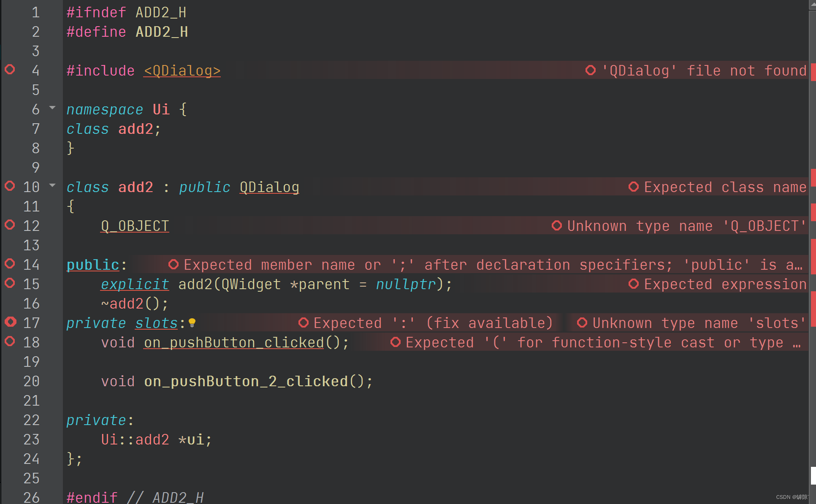
Task: Click the underlined on_pushButton_clicked function
Action: coord(234,342)
